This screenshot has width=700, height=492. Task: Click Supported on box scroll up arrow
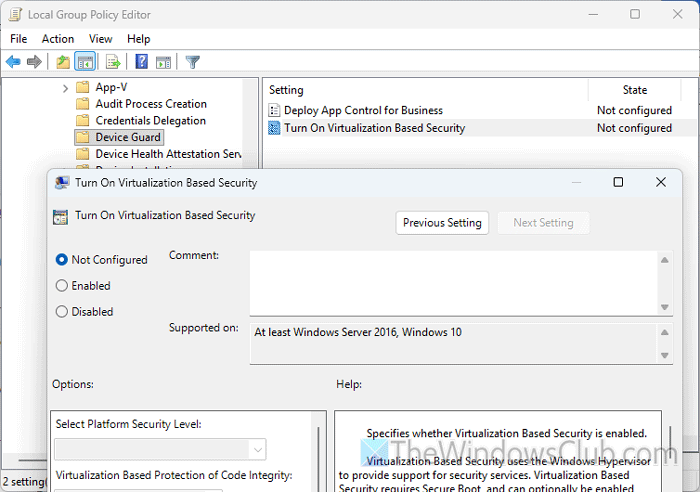coord(665,332)
